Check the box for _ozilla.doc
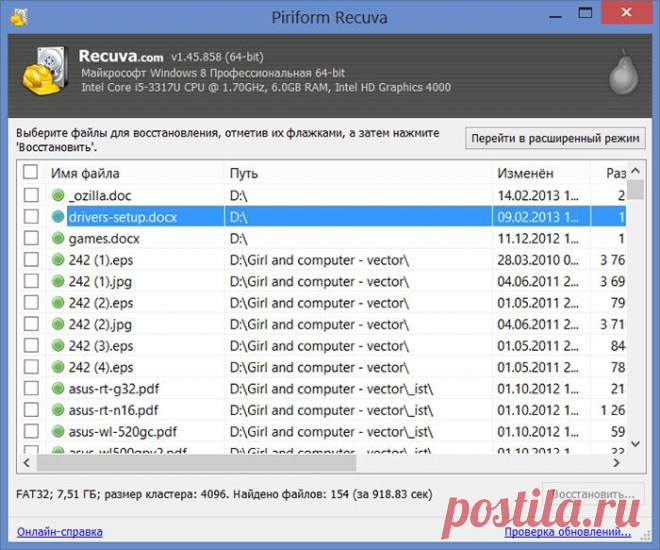 [x=32, y=195]
